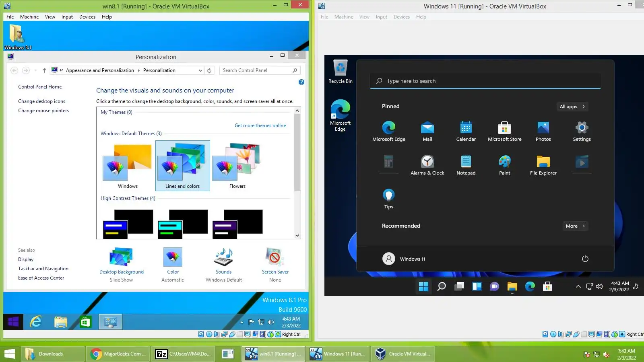Switch to MajorGeeks.Com Chrome window

(118, 354)
